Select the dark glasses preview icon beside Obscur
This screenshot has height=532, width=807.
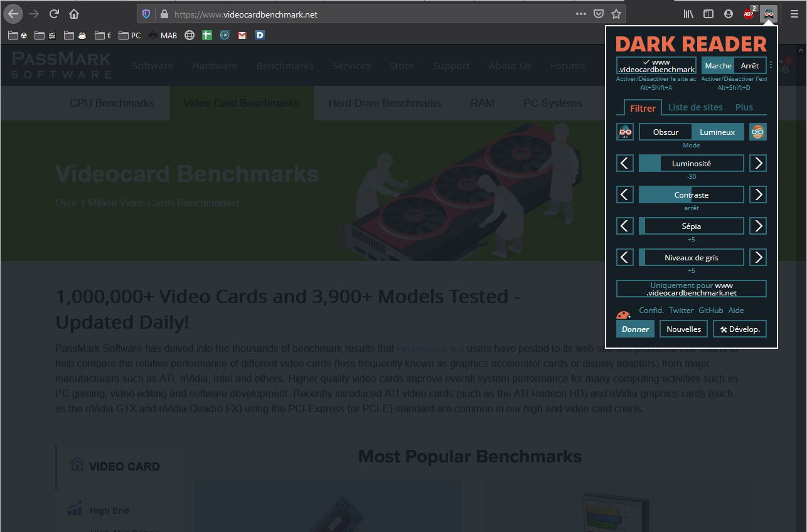(x=624, y=132)
